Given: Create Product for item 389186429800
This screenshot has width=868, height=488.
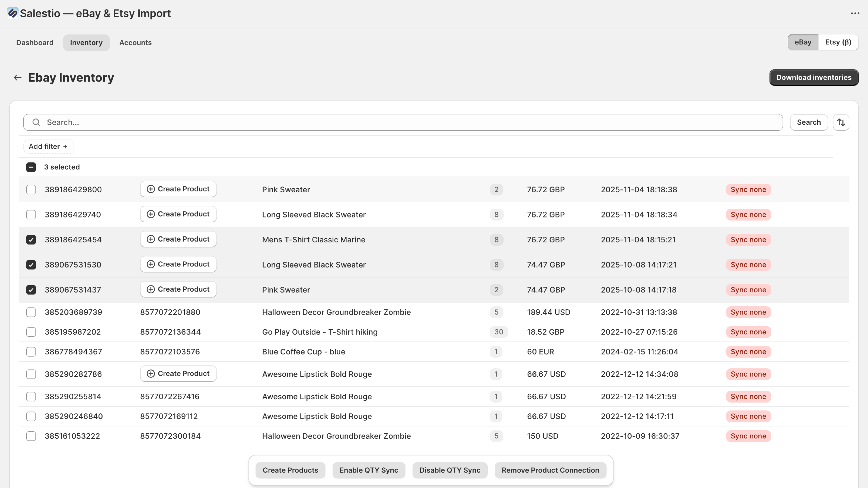Looking at the screenshot, I should pyautogui.click(x=178, y=189).
